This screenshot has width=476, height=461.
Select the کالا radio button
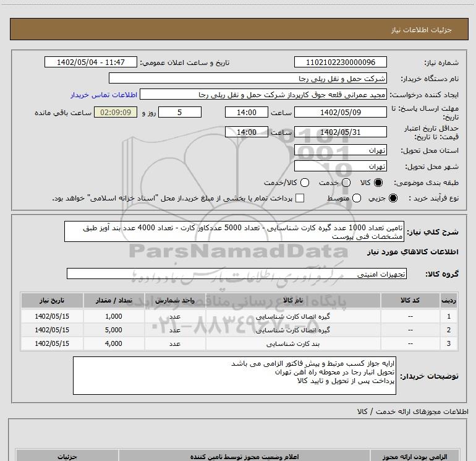pos(378,183)
